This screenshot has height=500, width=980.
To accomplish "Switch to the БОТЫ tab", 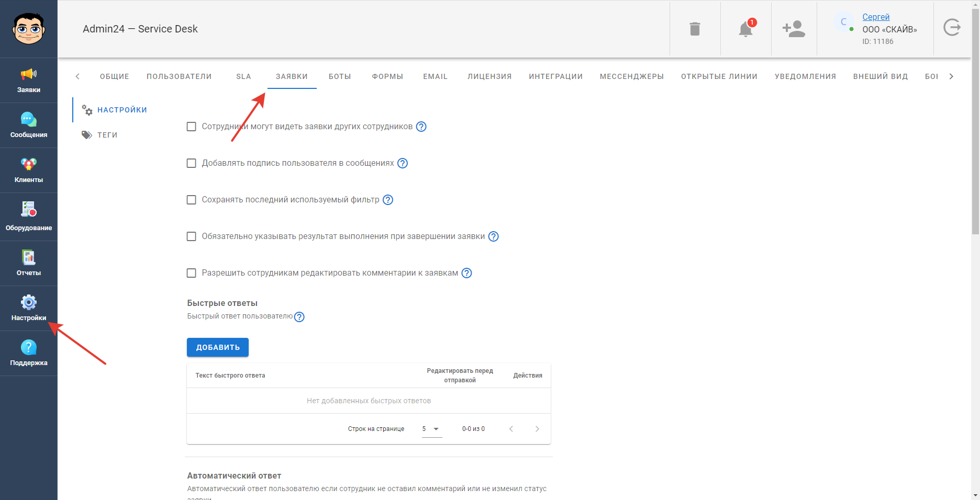I will [340, 76].
